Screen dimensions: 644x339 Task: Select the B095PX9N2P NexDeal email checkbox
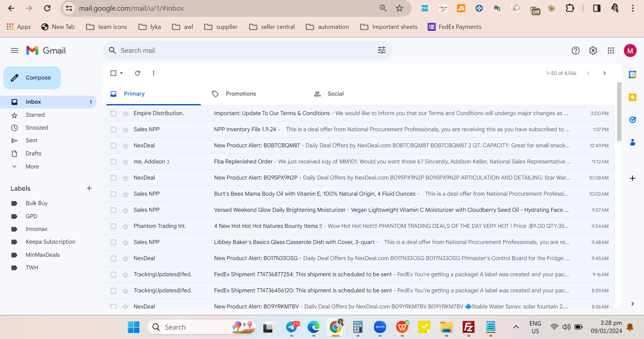(x=113, y=178)
